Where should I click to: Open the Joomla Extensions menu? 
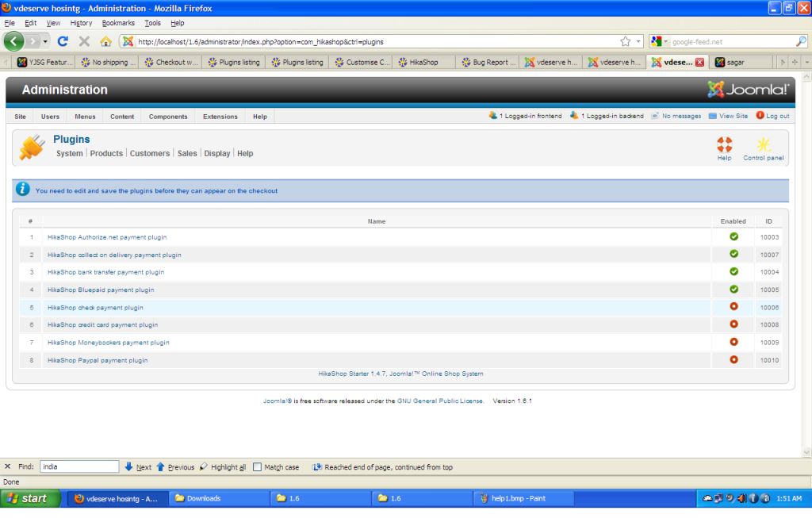(220, 117)
